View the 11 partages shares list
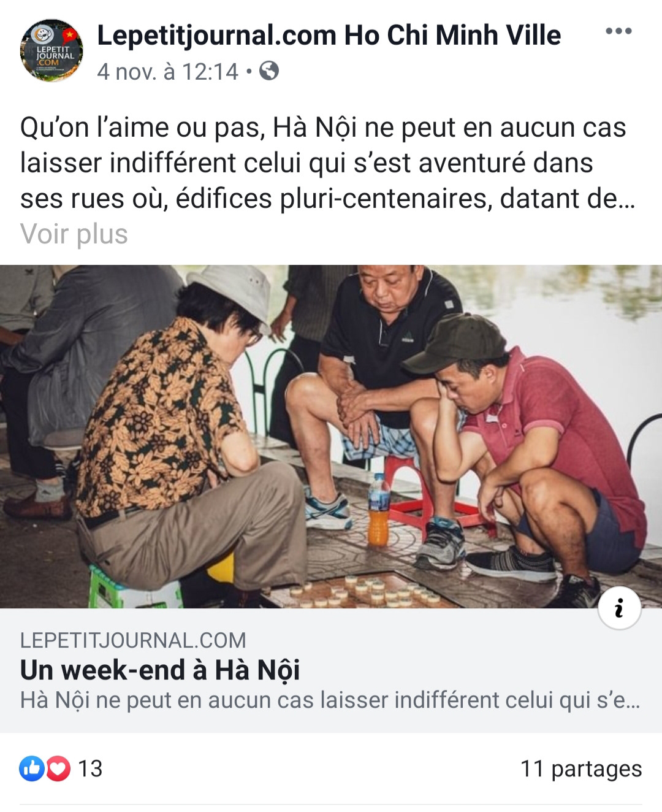 point(581,768)
